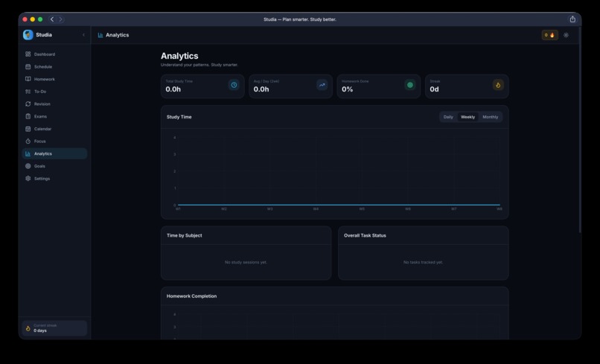Click the W1 label on the chart axis

[178, 209]
